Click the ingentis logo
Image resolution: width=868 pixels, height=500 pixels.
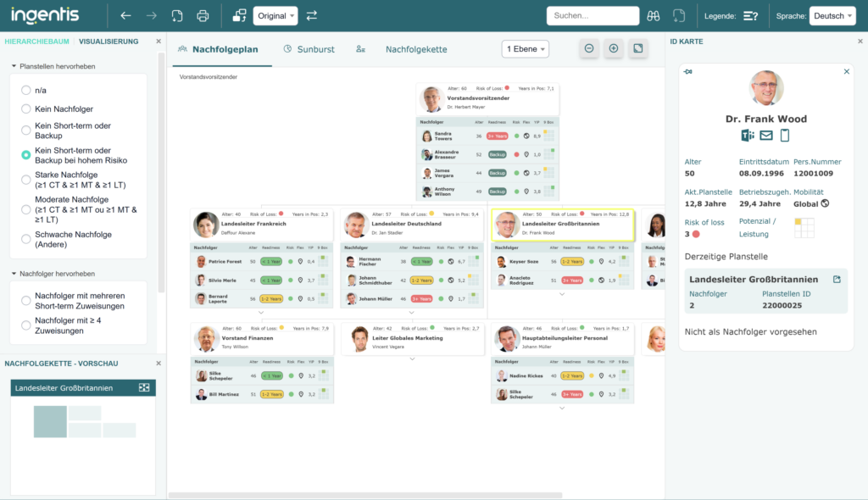45,15
